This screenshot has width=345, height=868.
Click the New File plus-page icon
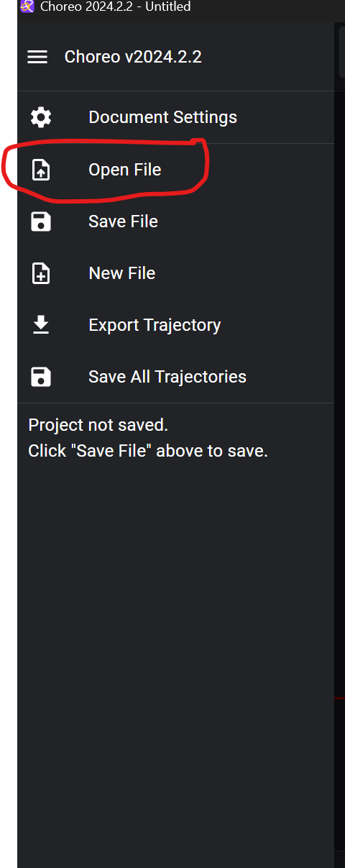[41, 273]
